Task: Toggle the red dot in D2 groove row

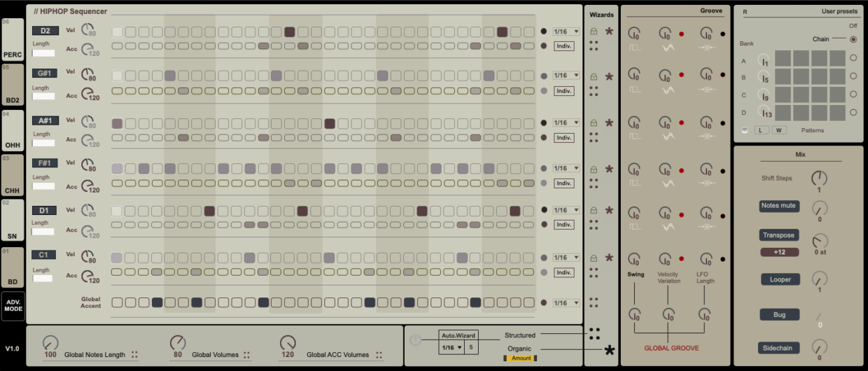Action: pyautogui.click(x=681, y=34)
